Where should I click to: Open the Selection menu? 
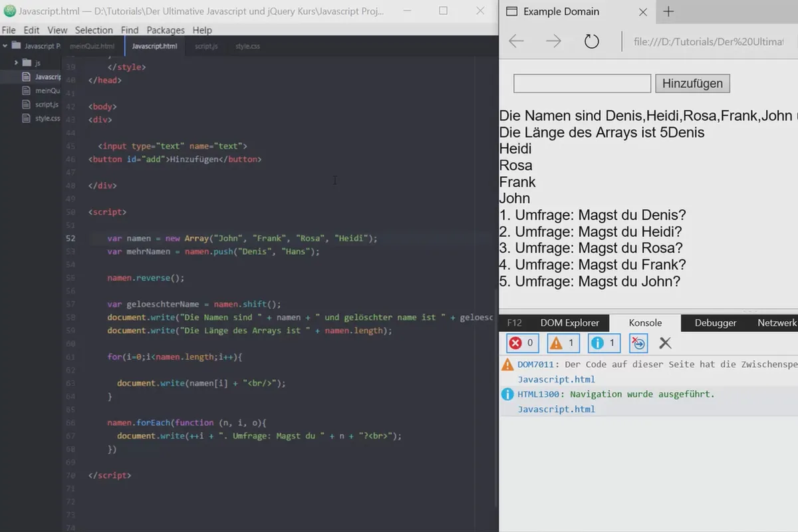[94, 30]
